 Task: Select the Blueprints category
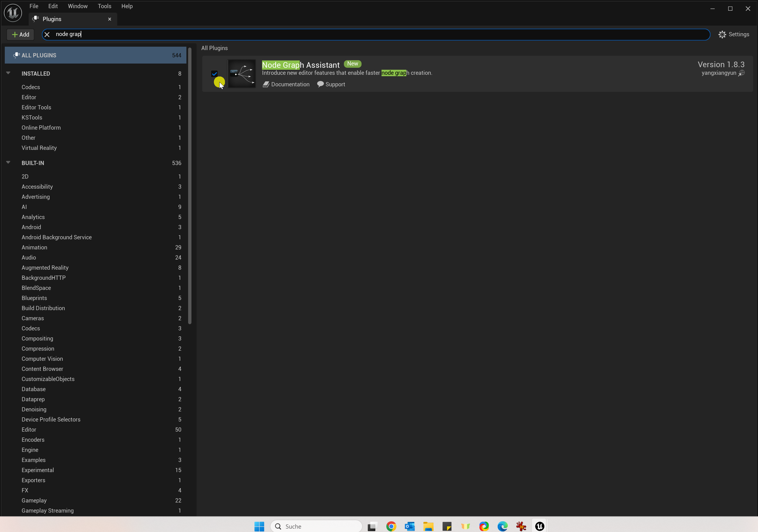(34, 298)
